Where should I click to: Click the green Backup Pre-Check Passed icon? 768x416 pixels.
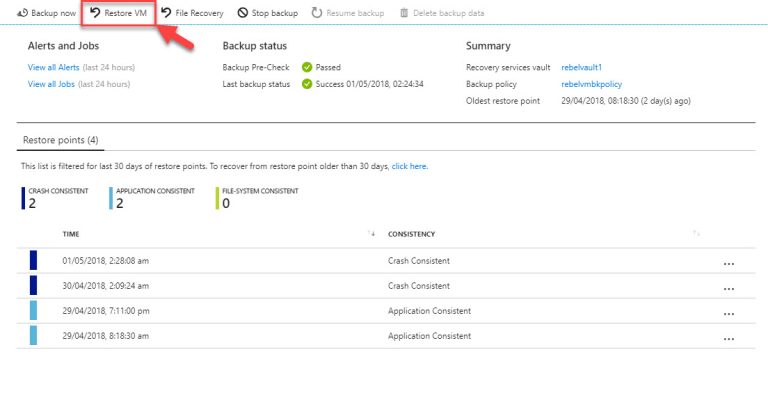[307, 67]
